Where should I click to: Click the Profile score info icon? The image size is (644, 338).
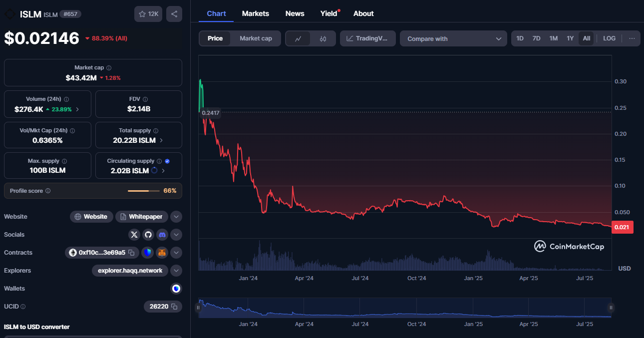[x=48, y=191]
